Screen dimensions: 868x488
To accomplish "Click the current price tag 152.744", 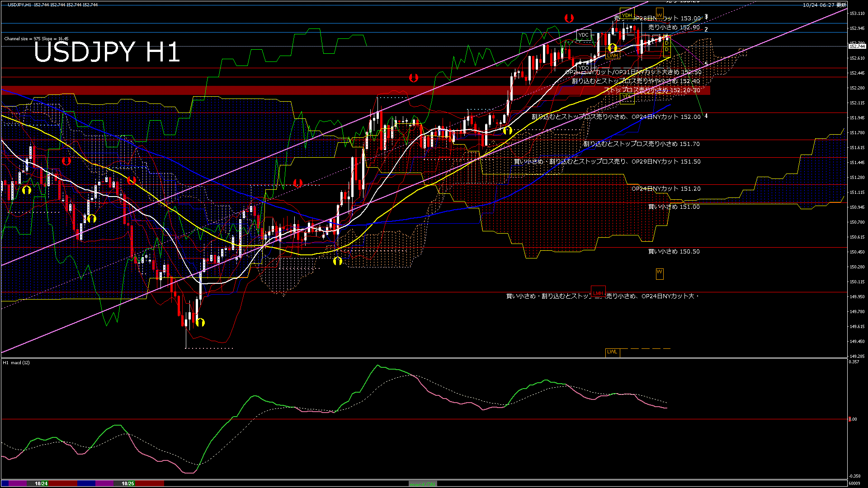I will point(857,46).
